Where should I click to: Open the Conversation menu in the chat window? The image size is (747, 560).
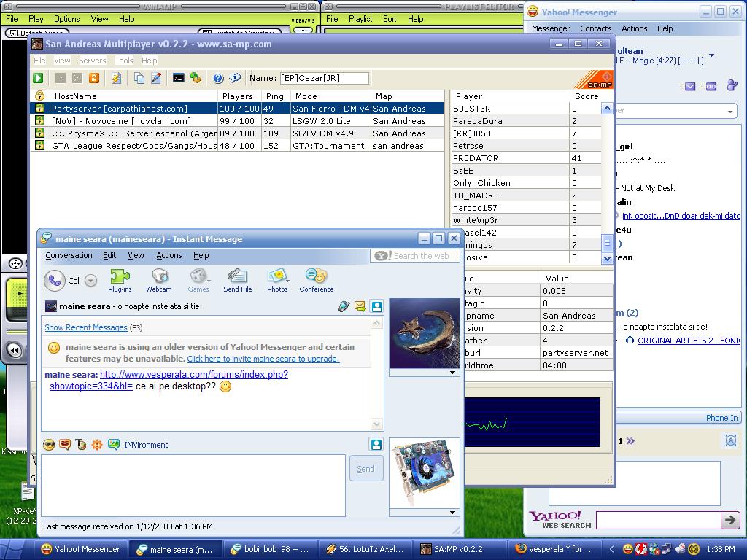click(69, 255)
